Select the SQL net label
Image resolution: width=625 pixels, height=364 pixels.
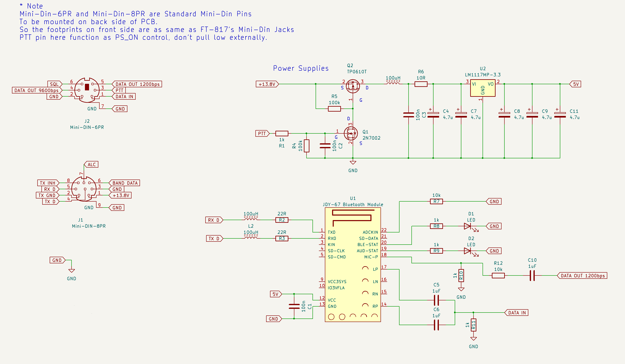click(x=55, y=84)
